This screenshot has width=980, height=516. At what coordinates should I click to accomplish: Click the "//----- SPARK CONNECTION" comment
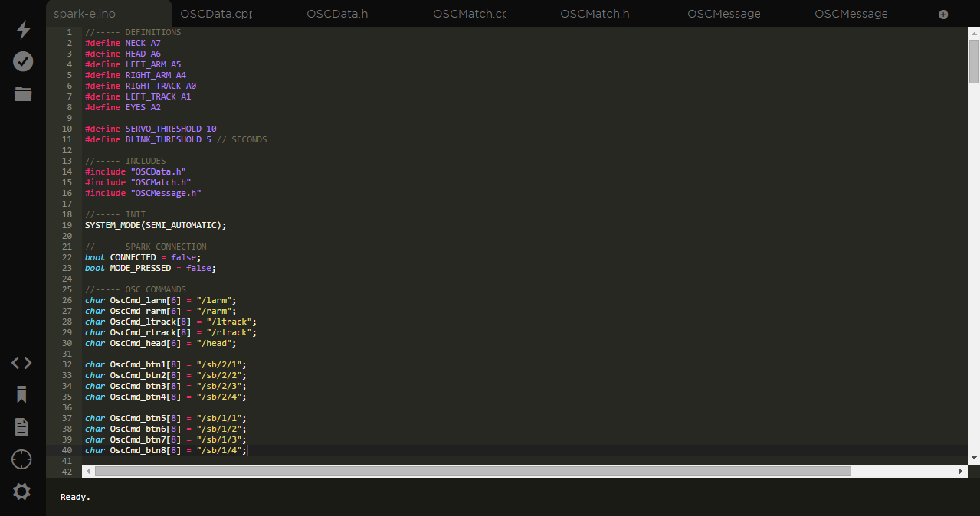146,247
